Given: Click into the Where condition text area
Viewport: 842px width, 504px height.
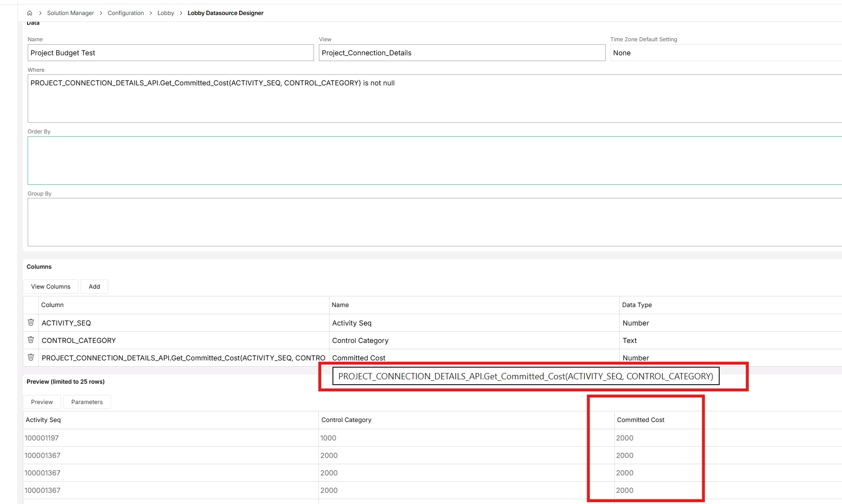Looking at the screenshot, I should click(435, 98).
